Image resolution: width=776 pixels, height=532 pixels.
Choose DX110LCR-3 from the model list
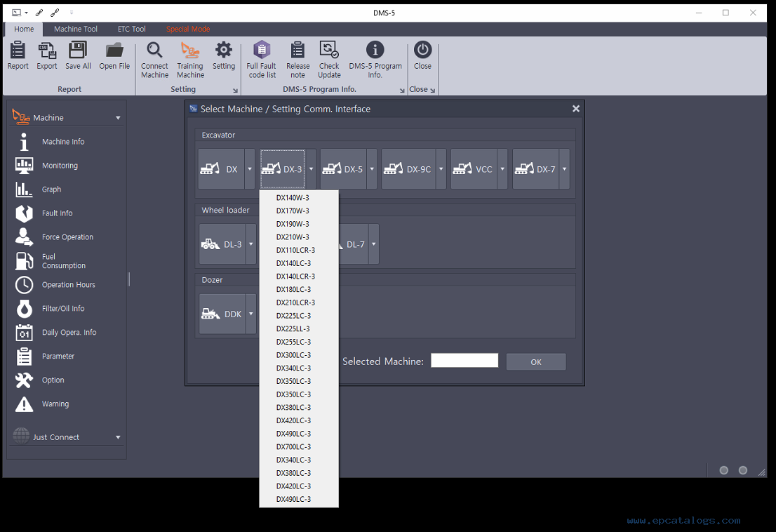(299, 250)
